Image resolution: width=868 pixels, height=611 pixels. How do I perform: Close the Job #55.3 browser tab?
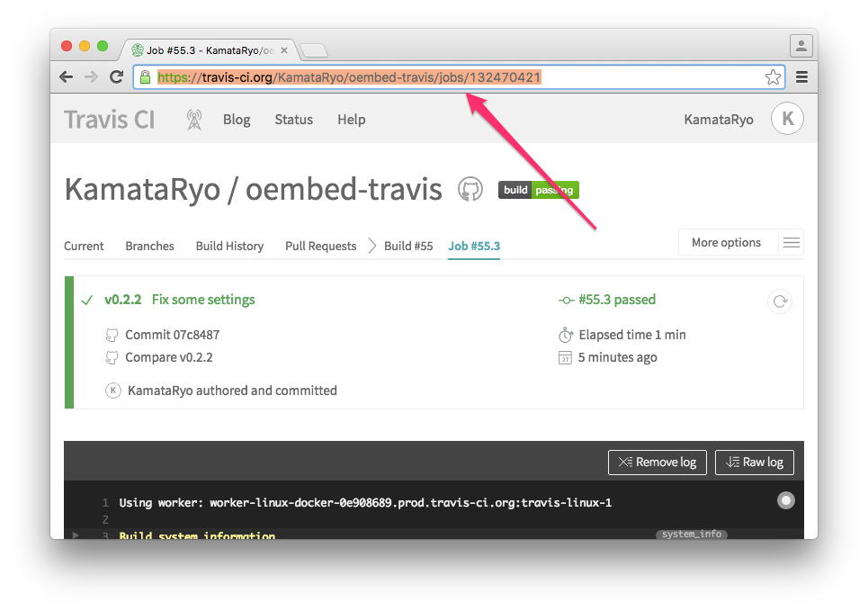[x=284, y=50]
